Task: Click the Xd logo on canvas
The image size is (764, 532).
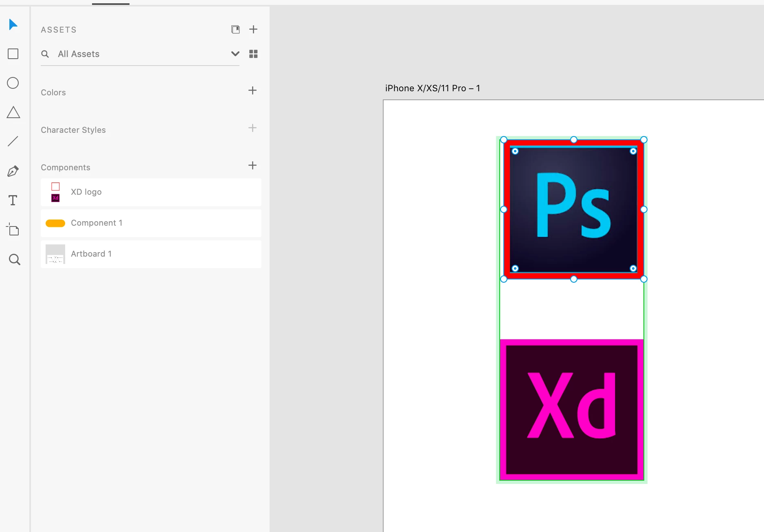Action: (572, 410)
